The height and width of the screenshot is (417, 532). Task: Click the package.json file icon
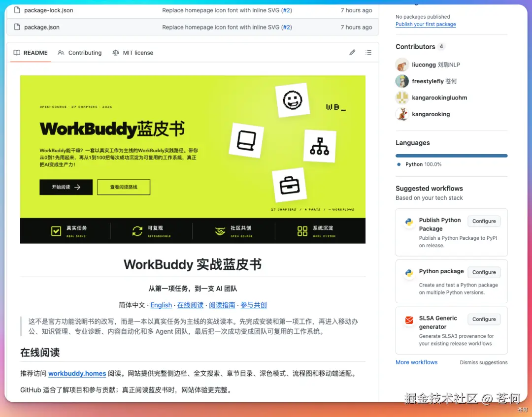[17, 27]
